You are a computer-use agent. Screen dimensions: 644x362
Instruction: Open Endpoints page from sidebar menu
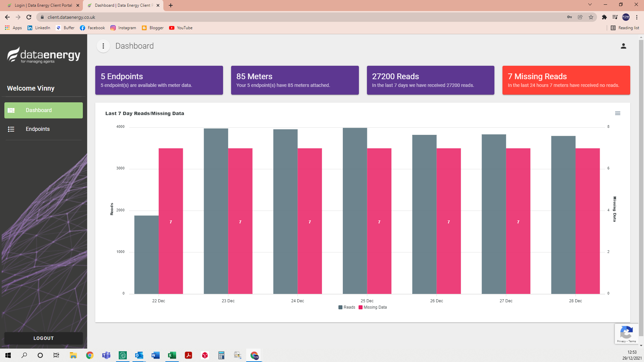[x=38, y=129]
